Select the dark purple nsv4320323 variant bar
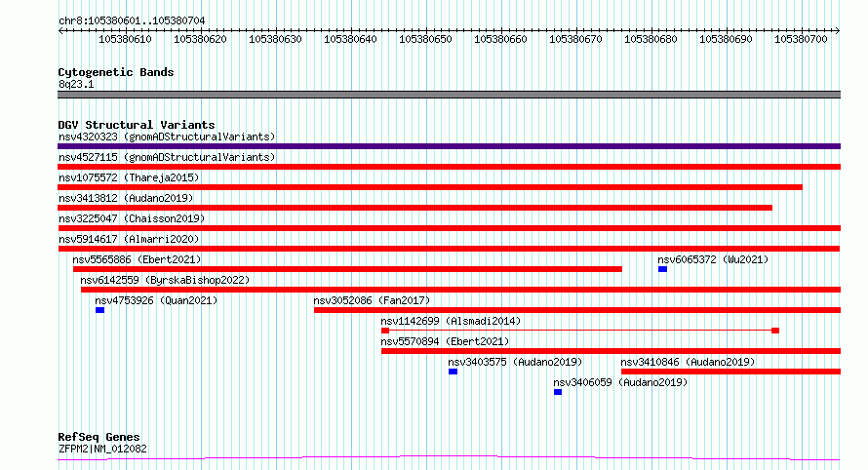Image resolution: width=868 pixels, height=470 pixels. click(449, 146)
